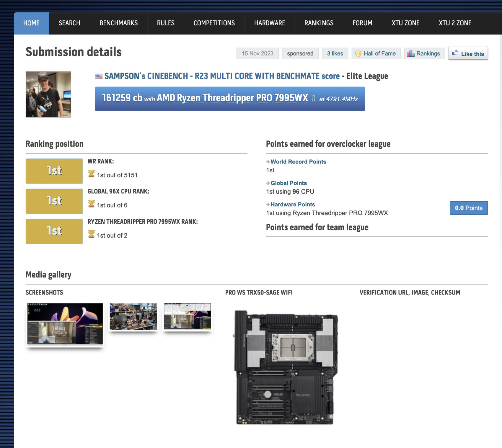Click the AMD Ryzen Threadripper PRO 7995WX link
The width and height of the screenshot is (502, 448).
click(x=232, y=98)
